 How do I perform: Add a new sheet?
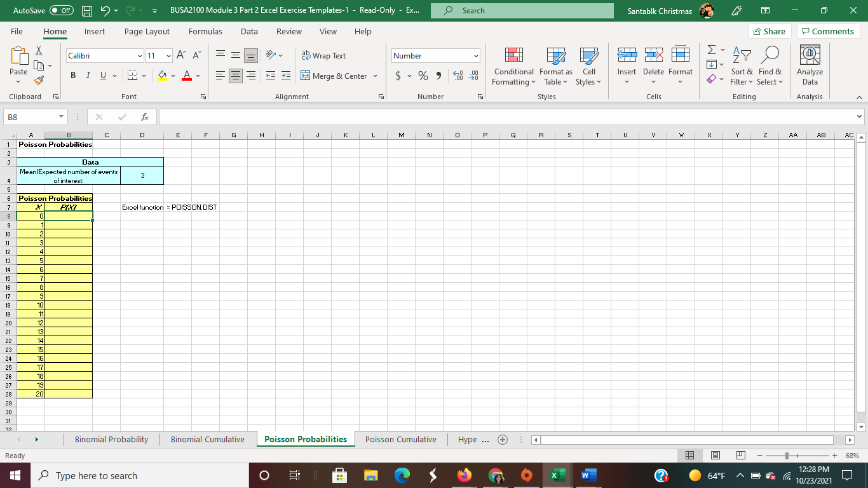(x=503, y=439)
